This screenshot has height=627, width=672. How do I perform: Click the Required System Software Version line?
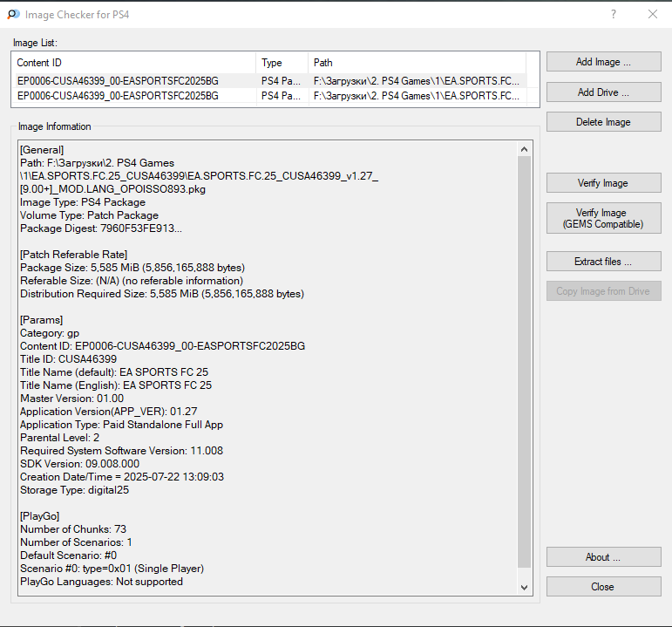122,451
